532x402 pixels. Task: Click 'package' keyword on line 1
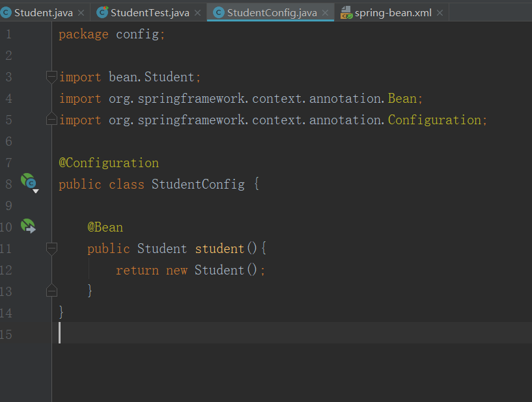point(83,34)
